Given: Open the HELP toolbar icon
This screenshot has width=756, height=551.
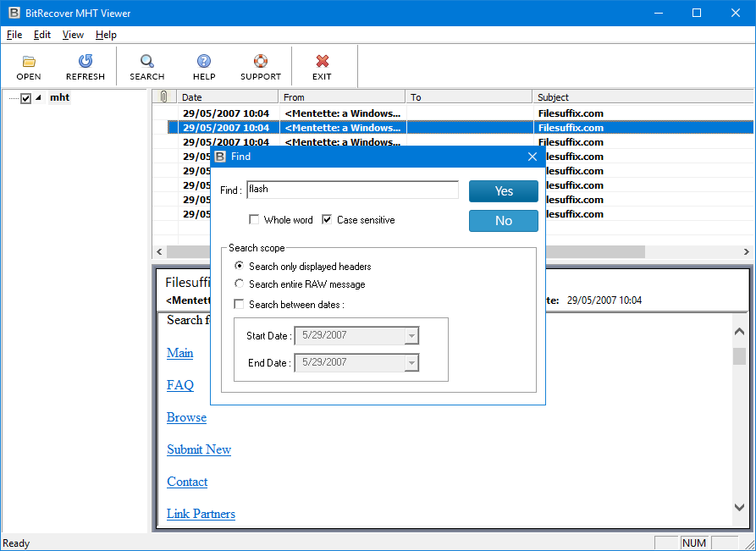Looking at the screenshot, I should (x=204, y=61).
